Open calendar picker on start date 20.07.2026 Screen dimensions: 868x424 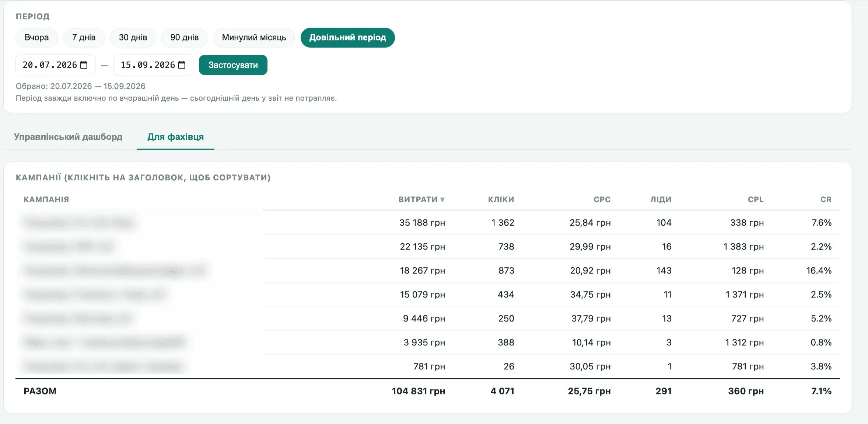pos(84,65)
